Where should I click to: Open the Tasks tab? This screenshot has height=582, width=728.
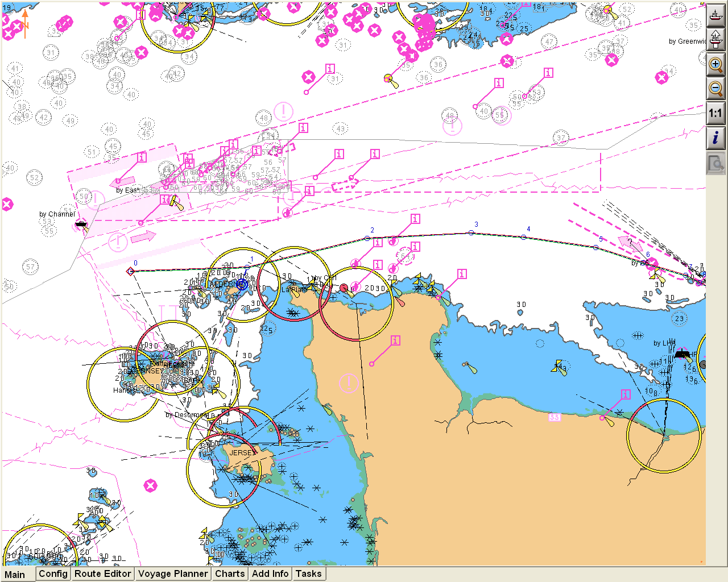(x=308, y=574)
